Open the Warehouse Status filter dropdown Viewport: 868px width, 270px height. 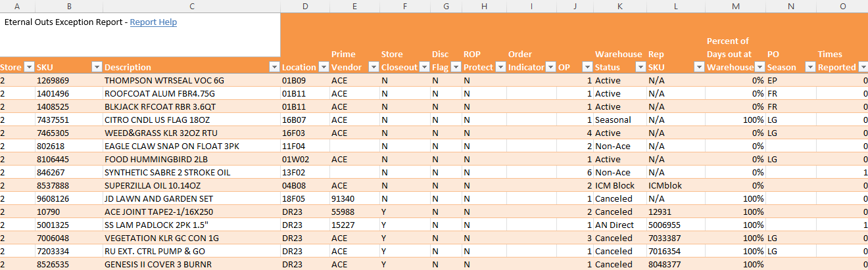pos(639,67)
